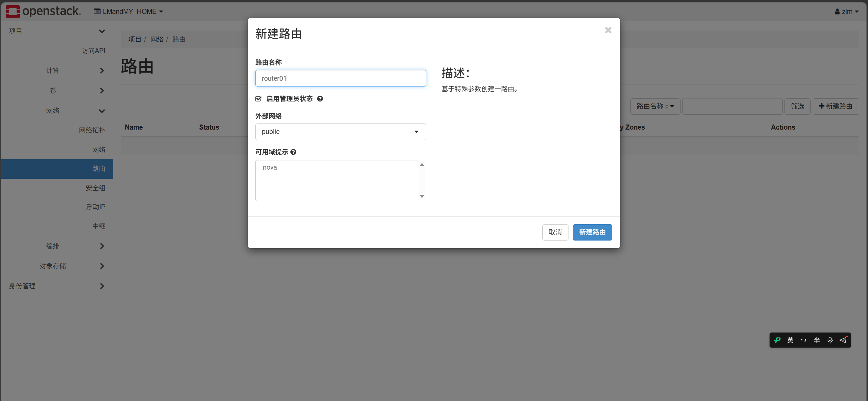Image resolution: width=868 pixels, height=401 pixels.
Task: Click help icon beside 可用域提示
Action: coord(293,152)
